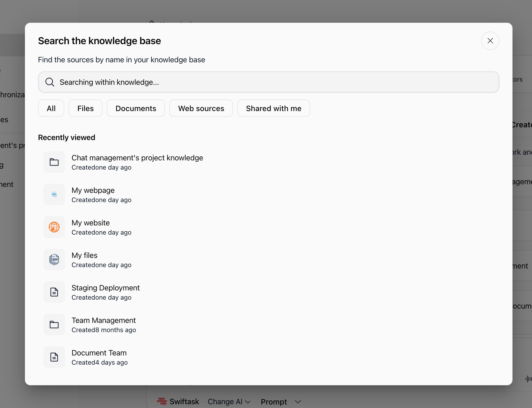The image size is (532, 408).
Task: Select the All filter tab
Action: tap(51, 108)
